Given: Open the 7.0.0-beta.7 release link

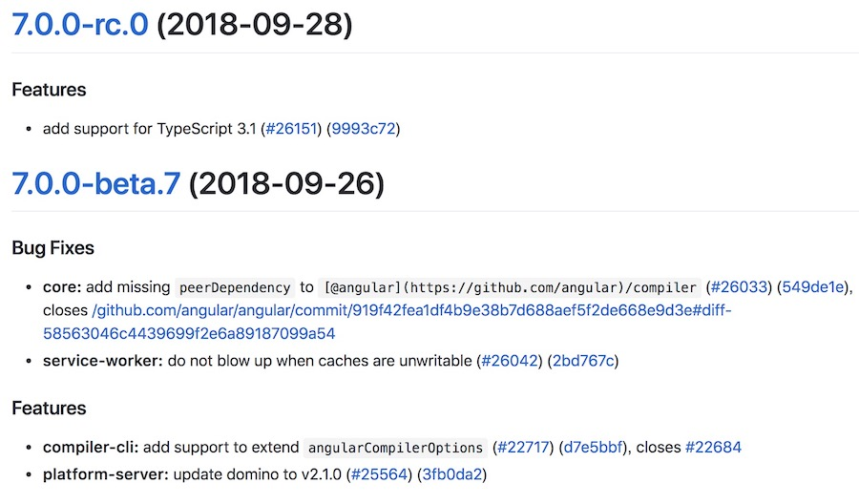Looking at the screenshot, I should tap(95, 183).
